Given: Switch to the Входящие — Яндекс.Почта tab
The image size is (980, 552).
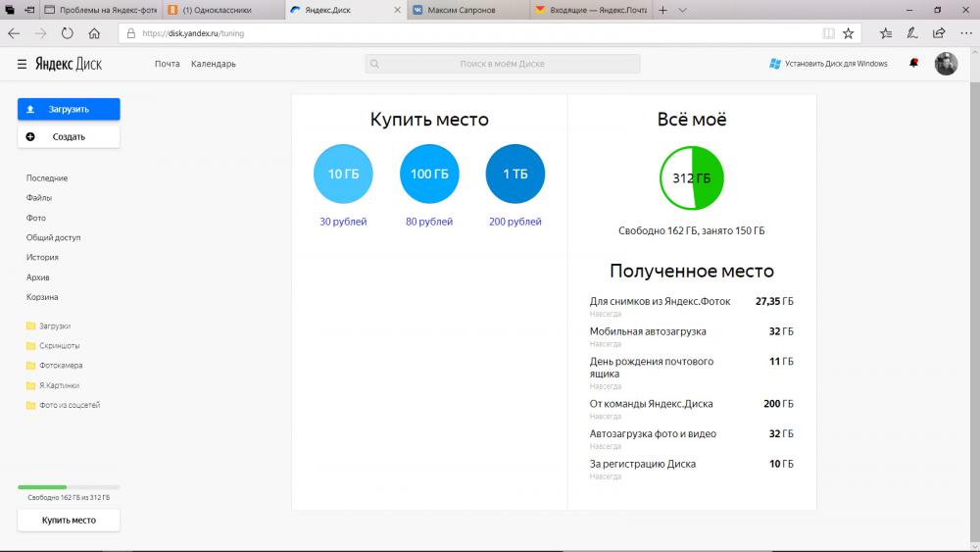Looking at the screenshot, I should tap(591, 10).
